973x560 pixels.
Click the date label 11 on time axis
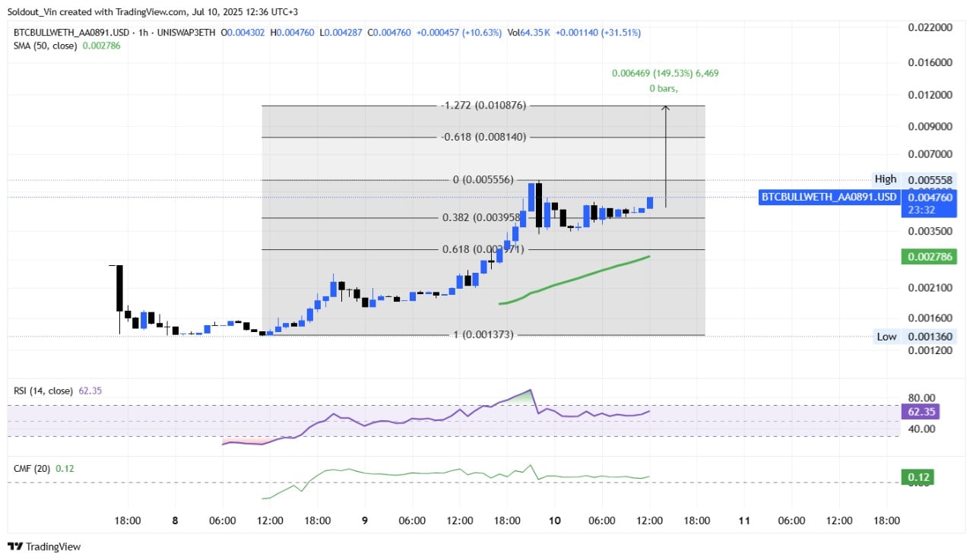(x=744, y=520)
